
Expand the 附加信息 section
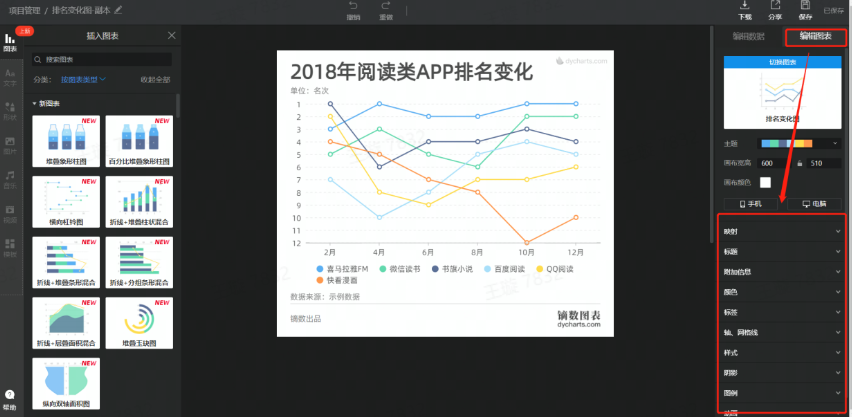click(780, 272)
